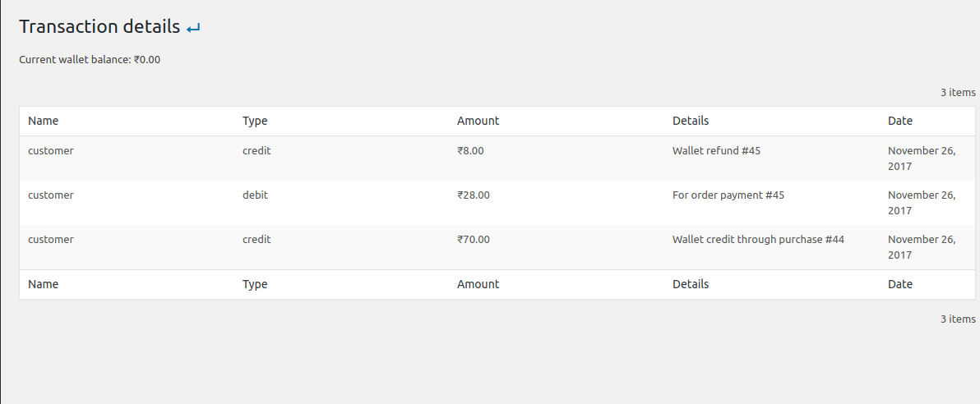This screenshot has width=980, height=404.
Task: Click the ₹28.00 amount cell
Action: 474,195
